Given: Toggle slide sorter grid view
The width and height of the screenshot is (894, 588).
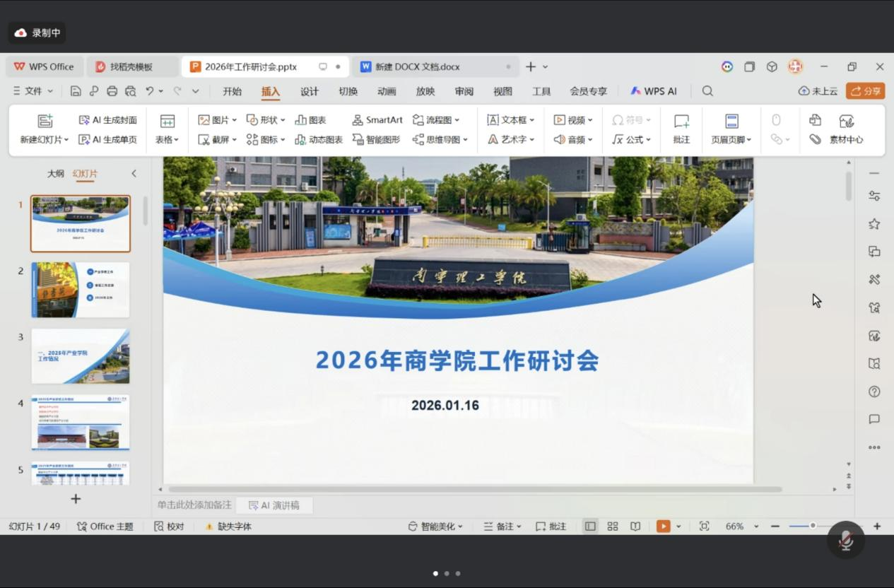Looking at the screenshot, I should [x=613, y=527].
